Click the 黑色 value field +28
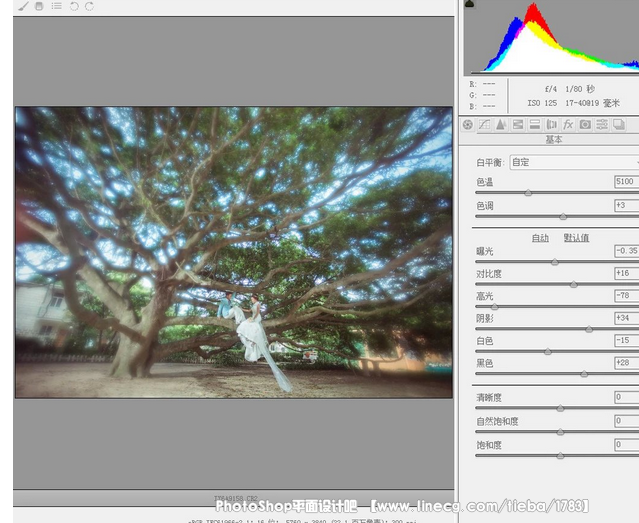The height and width of the screenshot is (523, 639). (x=626, y=362)
